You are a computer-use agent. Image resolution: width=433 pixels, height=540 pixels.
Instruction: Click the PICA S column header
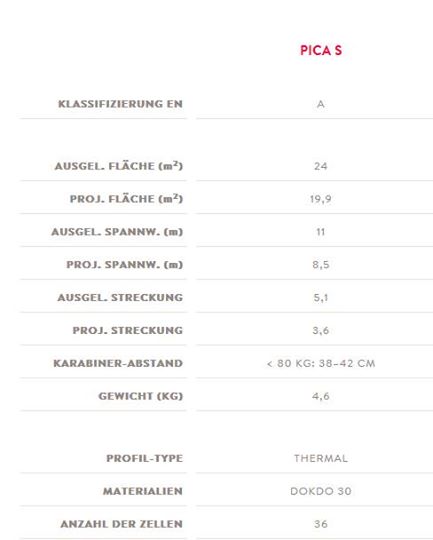[x=321, y=50]
